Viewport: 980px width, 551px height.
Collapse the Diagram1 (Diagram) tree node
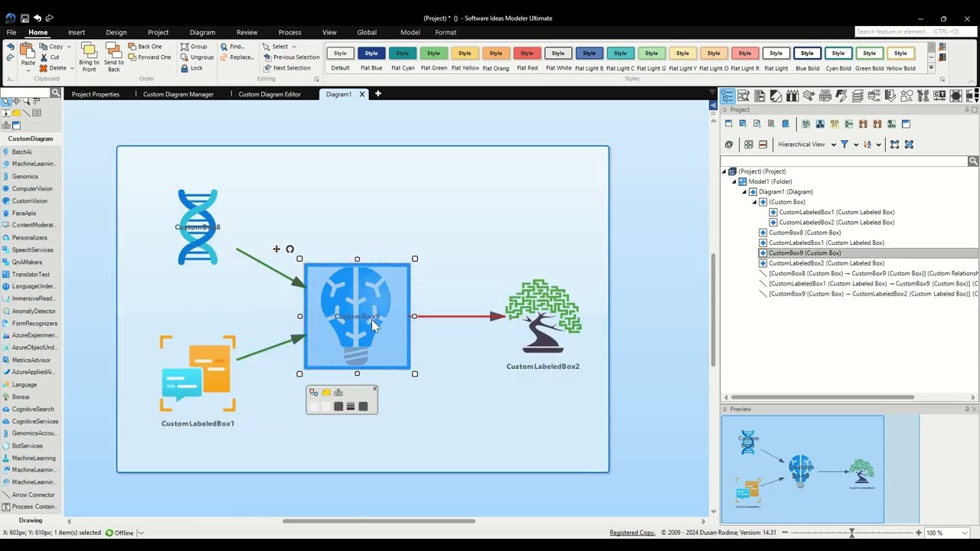(x=743, y=192)
